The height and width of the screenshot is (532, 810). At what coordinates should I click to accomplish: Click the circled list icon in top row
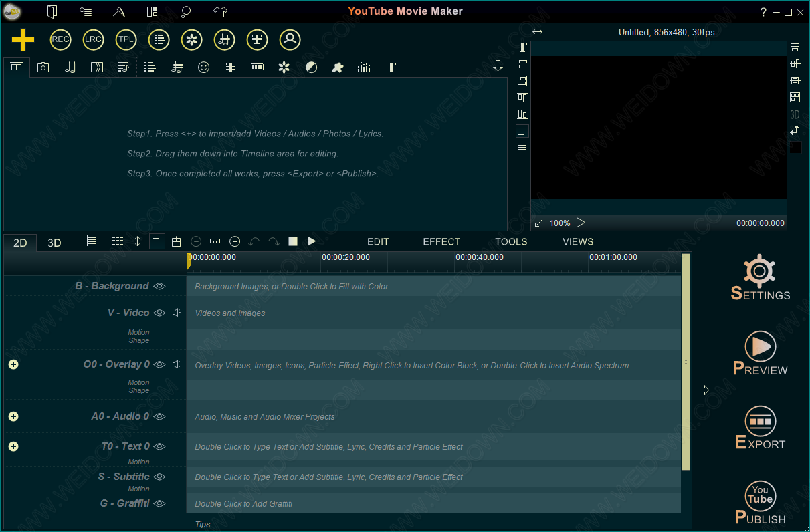pyautogui.click(x=159, y=39)
